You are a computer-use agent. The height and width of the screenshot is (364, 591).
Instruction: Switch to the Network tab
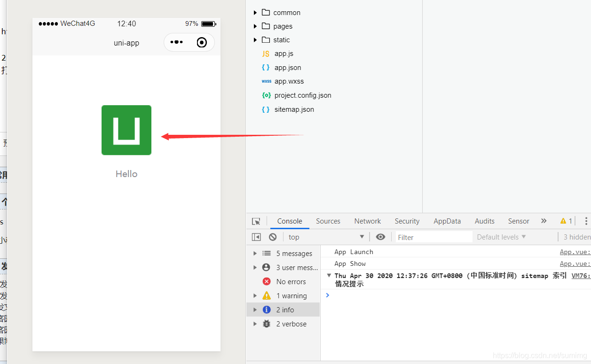click(368, 221)
